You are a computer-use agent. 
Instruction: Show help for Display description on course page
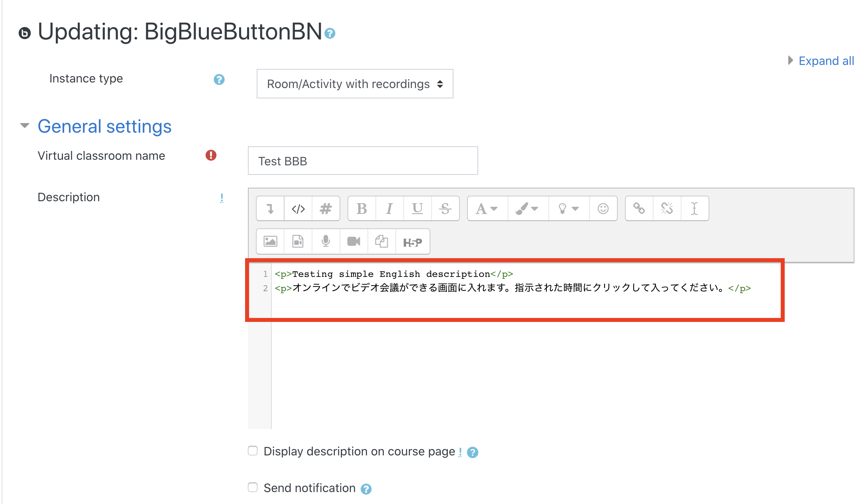pos(472,452)
